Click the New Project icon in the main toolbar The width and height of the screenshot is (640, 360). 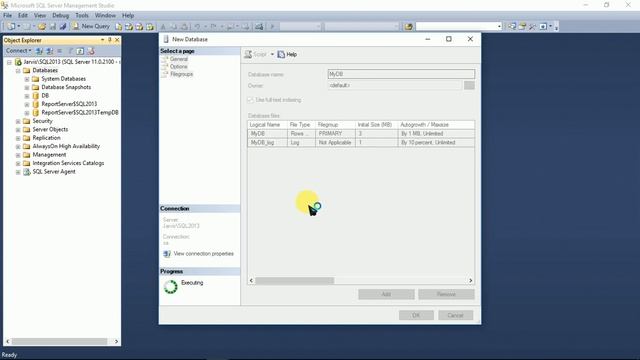pos(11,26)
